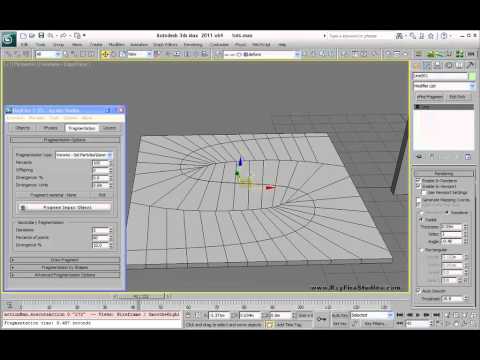The width and height of the screenshot is (480, 360).
Task: Click the Add Time Tag label
Action: [288, 324]
